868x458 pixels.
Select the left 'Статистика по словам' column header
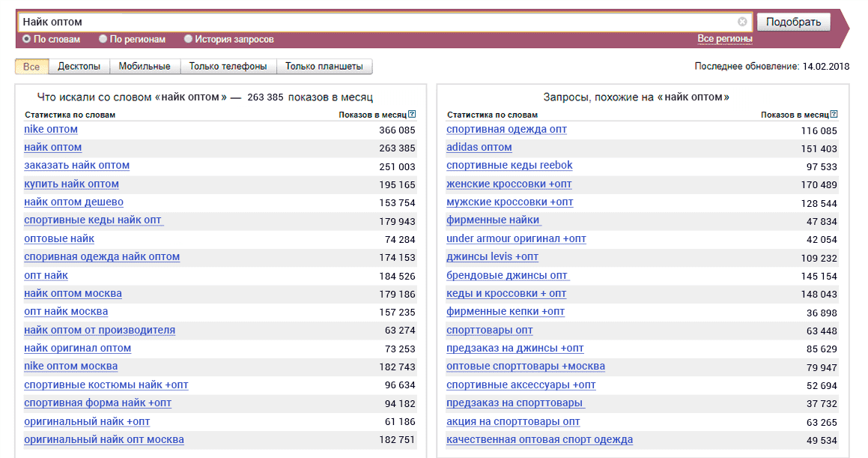coord(70,115)
